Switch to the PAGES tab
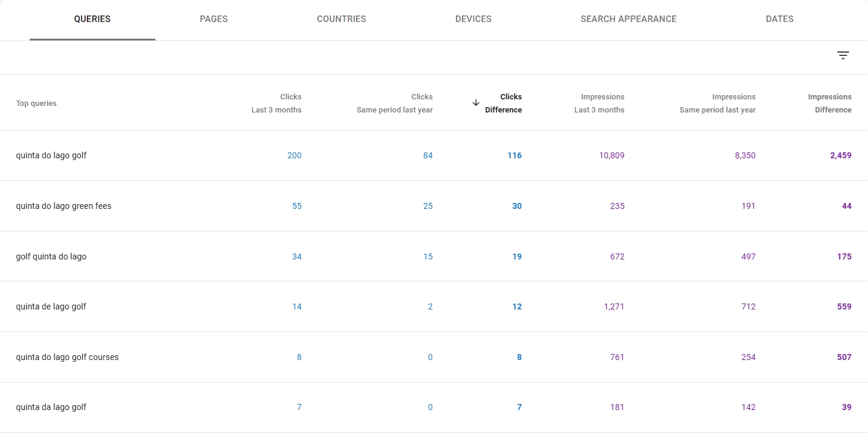 click(x=214, y=18)
